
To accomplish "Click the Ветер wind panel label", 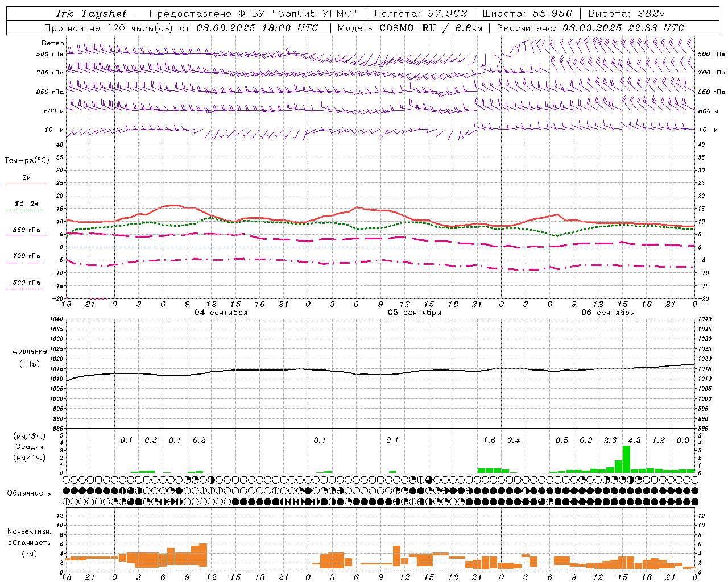I will 53,43.
